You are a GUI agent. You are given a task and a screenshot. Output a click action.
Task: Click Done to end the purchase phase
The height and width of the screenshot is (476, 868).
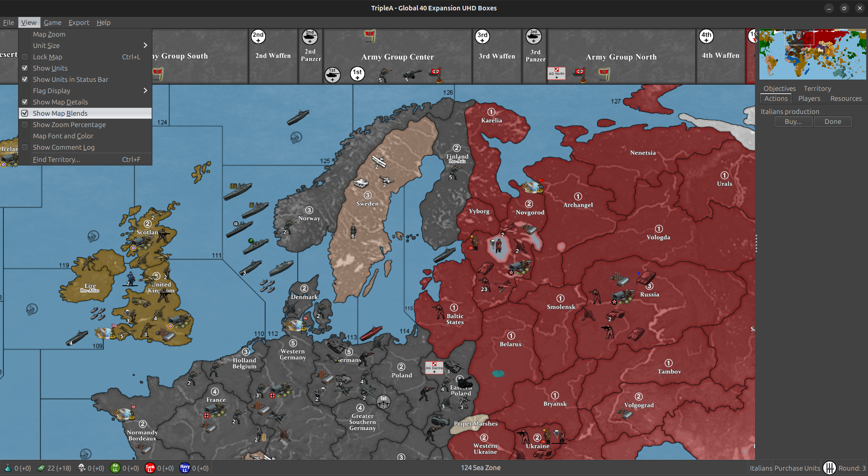coord(832,121)
